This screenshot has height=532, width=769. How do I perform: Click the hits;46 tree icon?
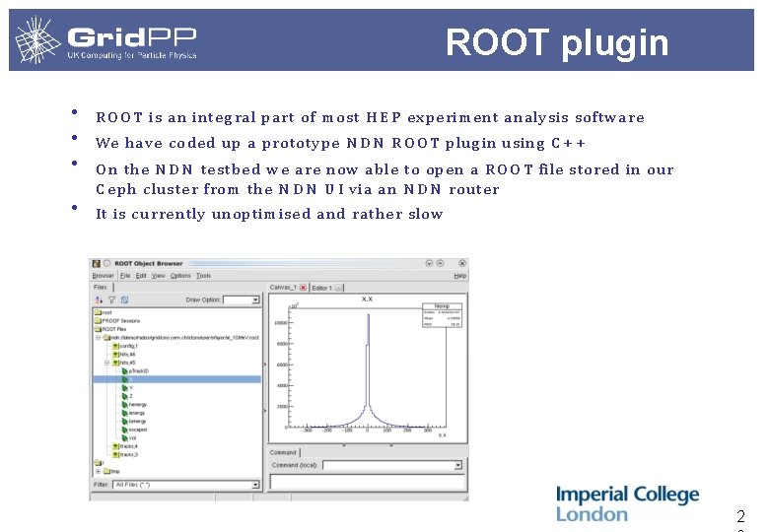click(x=115, y=355)
